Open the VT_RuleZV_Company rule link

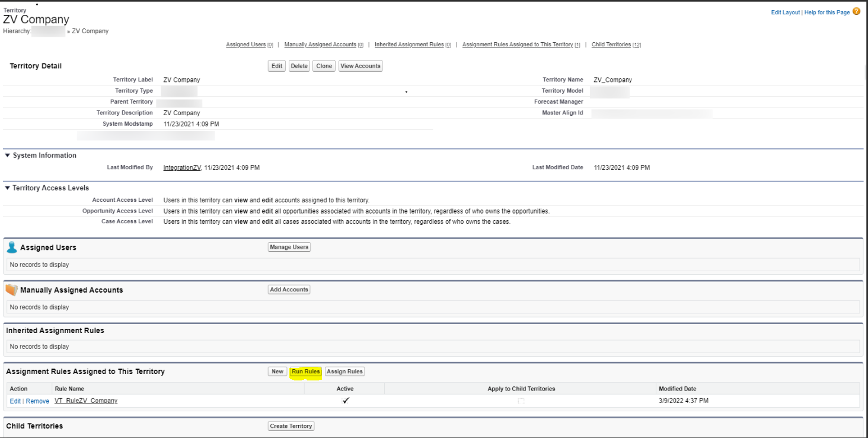[86, 401]
